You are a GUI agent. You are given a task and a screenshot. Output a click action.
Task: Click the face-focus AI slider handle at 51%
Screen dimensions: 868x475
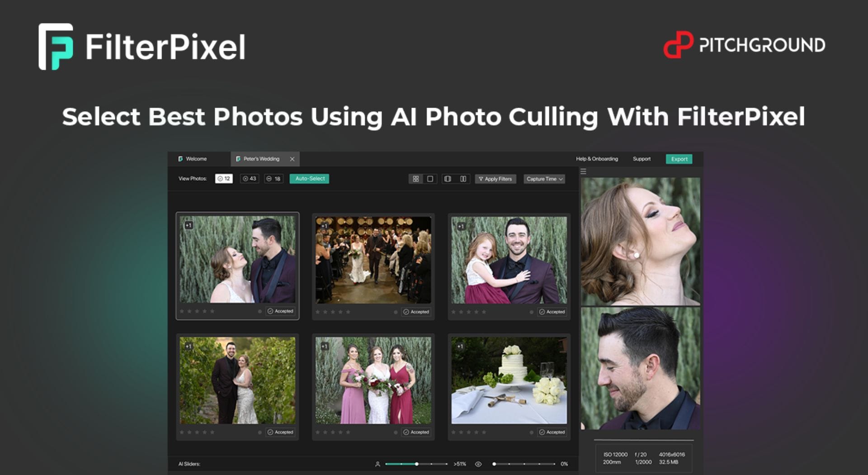pos(416,464)
